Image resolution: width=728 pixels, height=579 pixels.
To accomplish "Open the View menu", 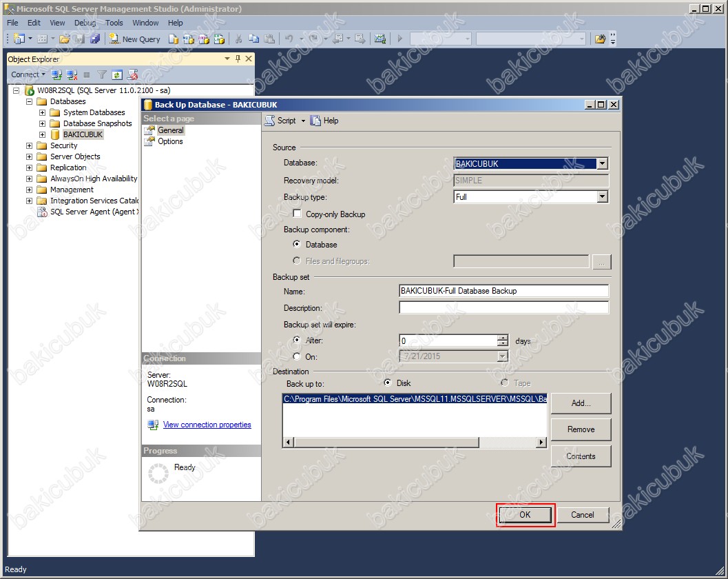I will tap(57, 23).
